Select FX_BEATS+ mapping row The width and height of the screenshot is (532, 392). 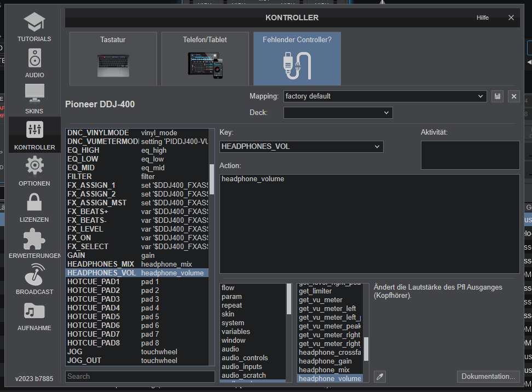[x=137, y=212]
